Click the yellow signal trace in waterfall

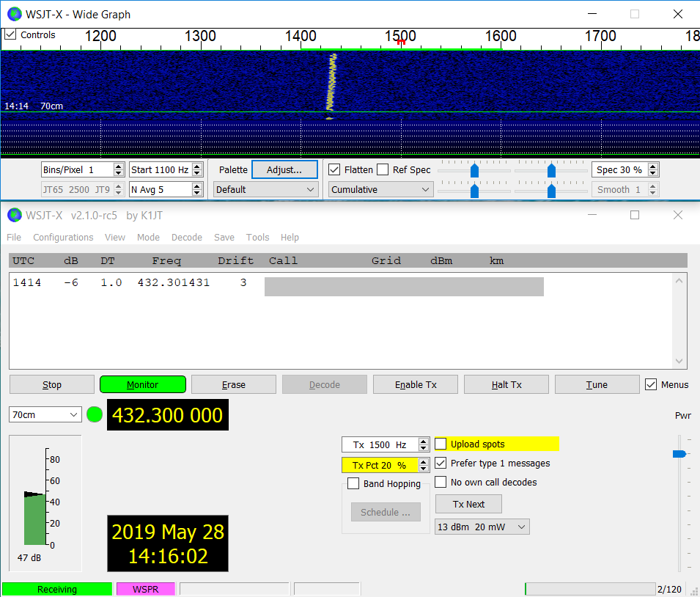[x=332, y=82]
